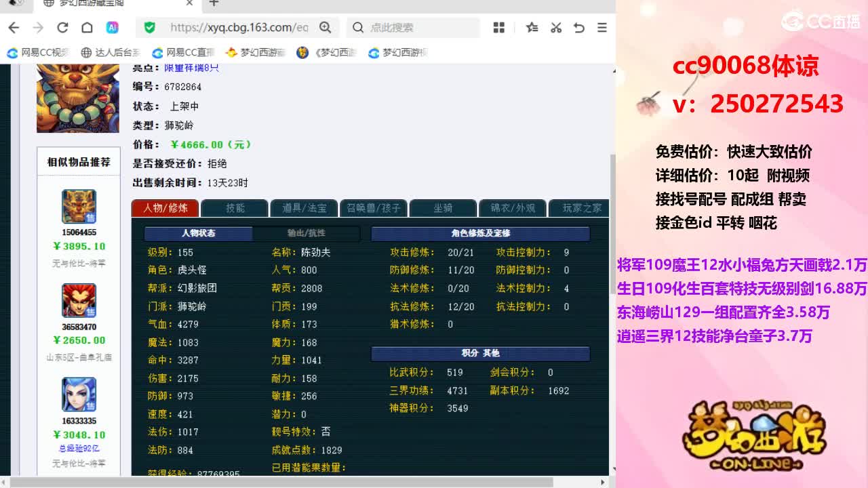
Task: Select the scissors screenshot tool
Action: (556, 28)
